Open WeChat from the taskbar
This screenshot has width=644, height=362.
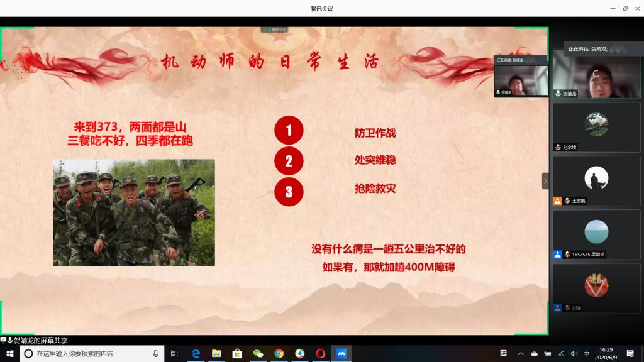258,354
